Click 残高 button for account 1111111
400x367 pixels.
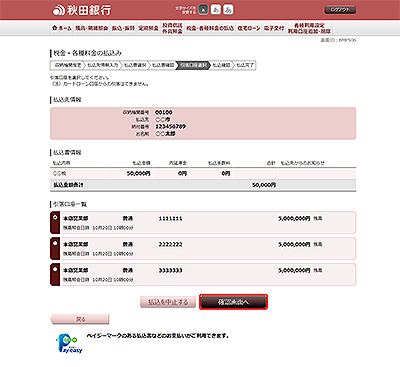[x=318, y=218]
